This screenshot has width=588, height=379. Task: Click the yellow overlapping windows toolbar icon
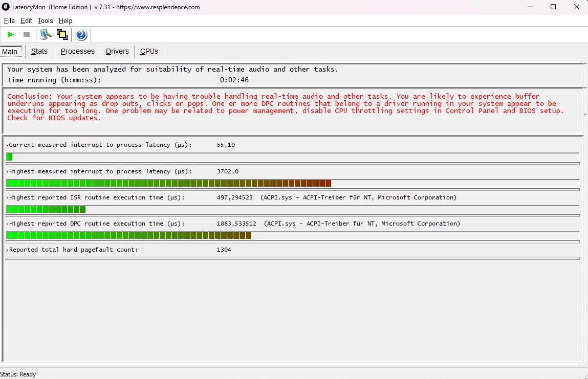(x=62, y=35)
